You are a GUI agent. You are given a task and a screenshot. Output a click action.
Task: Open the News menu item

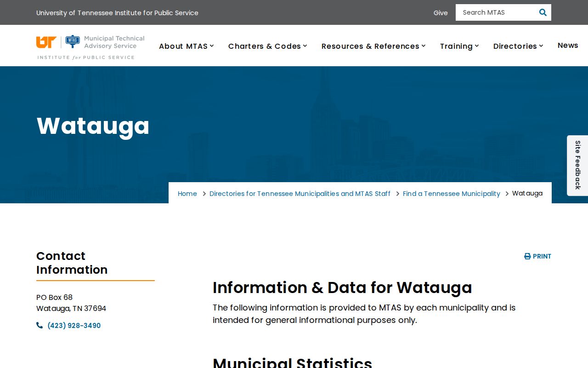click(x=568, y=45)
